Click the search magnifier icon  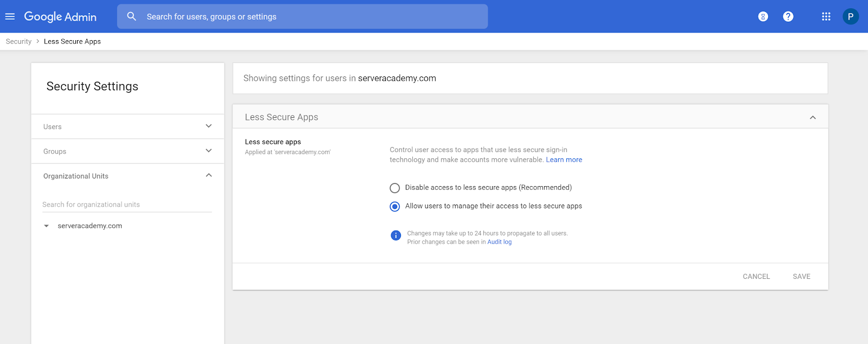coord(131,16)
